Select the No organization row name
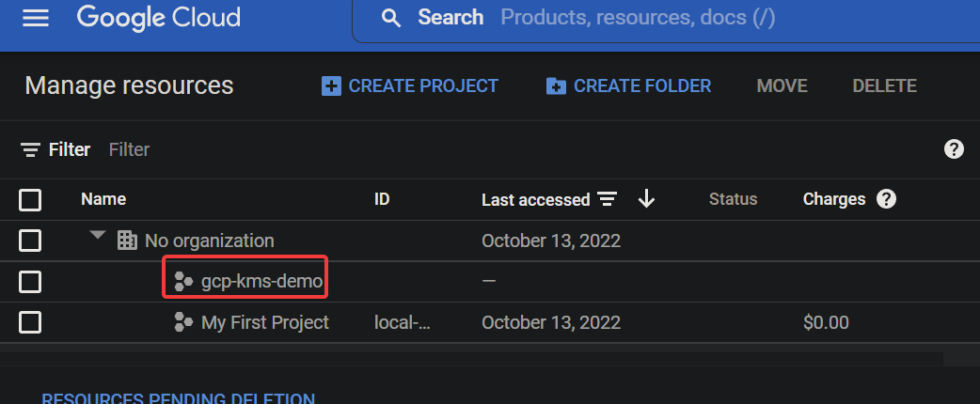The height and width of the screenshot is (404, 980). 210,241
